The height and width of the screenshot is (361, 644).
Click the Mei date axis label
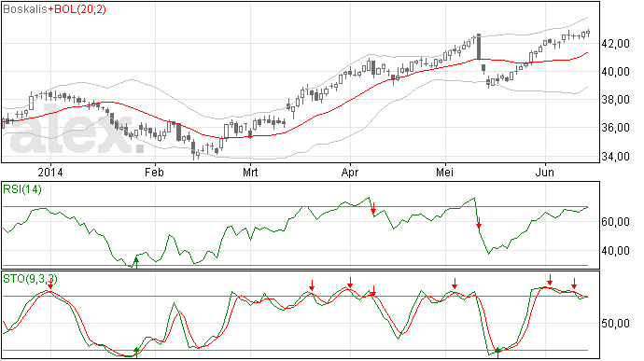pyautogui.click(x=445, y=172)
